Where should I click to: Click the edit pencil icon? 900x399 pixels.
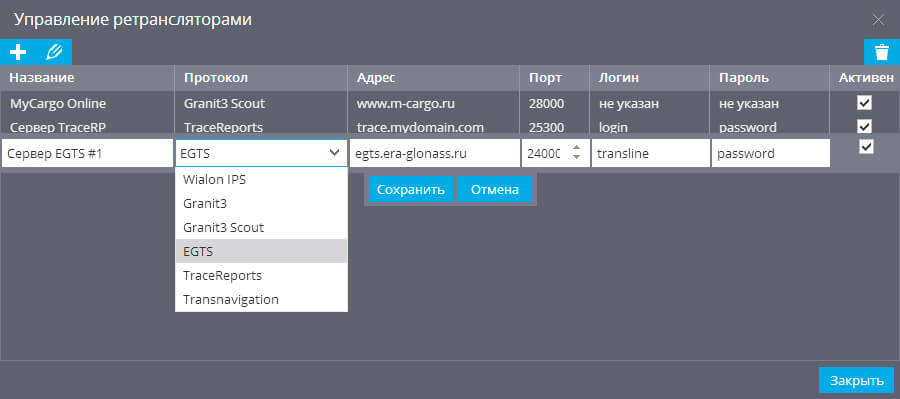(53, 52)
